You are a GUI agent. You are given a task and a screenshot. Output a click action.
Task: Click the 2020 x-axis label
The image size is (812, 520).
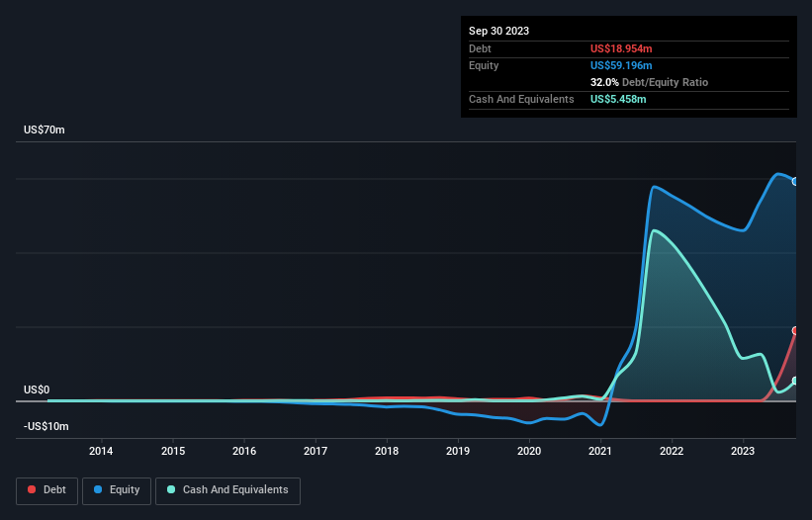[529, 451]
